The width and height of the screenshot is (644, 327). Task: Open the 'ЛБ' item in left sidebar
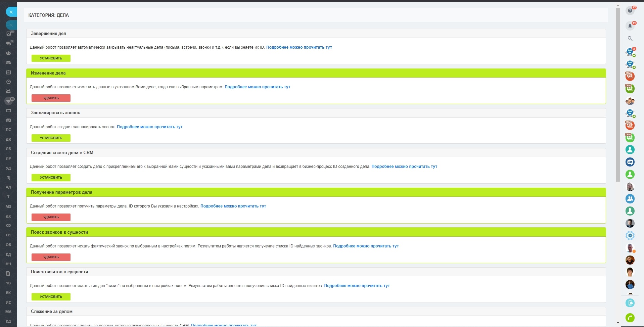(8, 149)
